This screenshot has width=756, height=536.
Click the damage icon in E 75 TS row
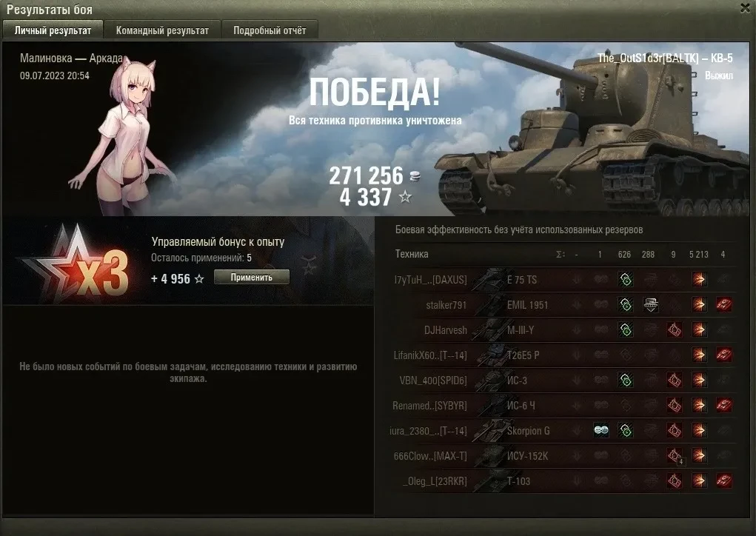click(699, 280)
